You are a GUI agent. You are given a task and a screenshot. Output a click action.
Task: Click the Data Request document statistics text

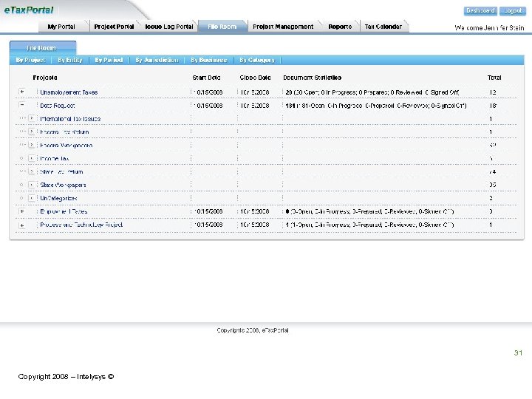click(376, 106)
